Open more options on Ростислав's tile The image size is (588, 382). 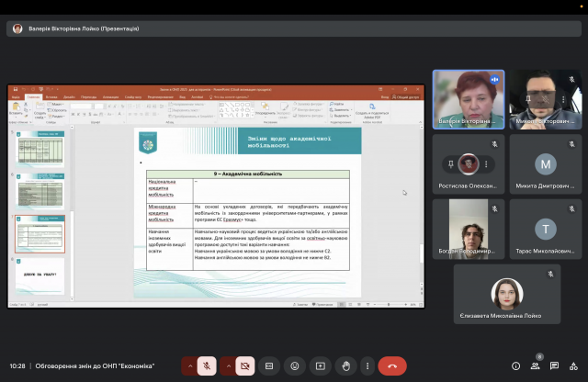coord(486,163)
